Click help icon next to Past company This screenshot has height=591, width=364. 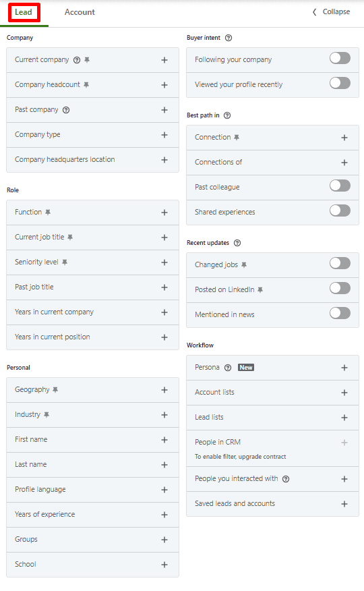[66, 110]
